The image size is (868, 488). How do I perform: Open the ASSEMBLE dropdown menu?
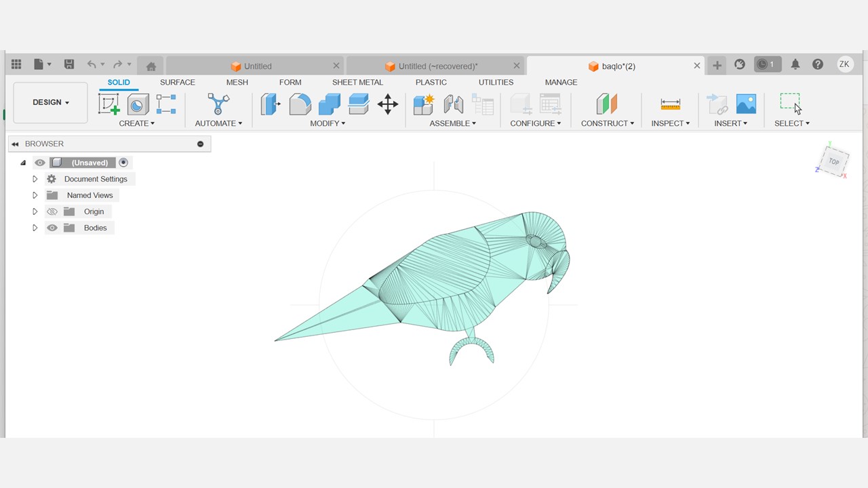pyautogui.click(x=453, y=123)
